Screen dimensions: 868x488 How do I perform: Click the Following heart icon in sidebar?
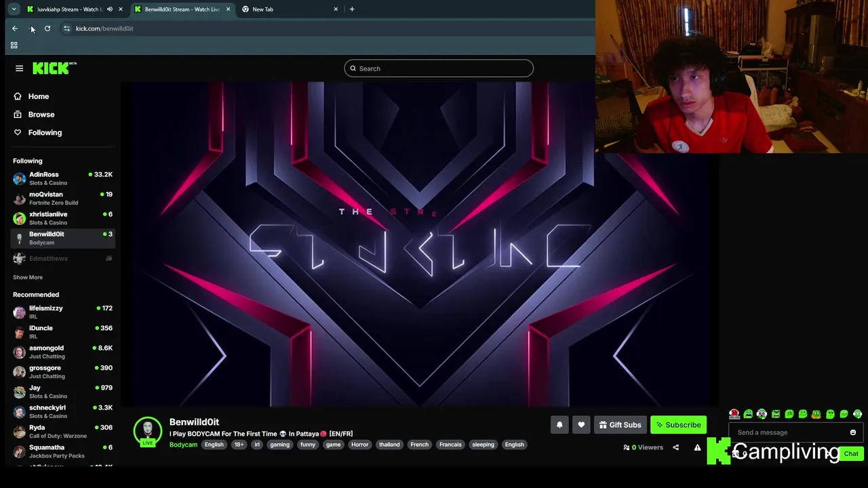click(x=18, y=132)
